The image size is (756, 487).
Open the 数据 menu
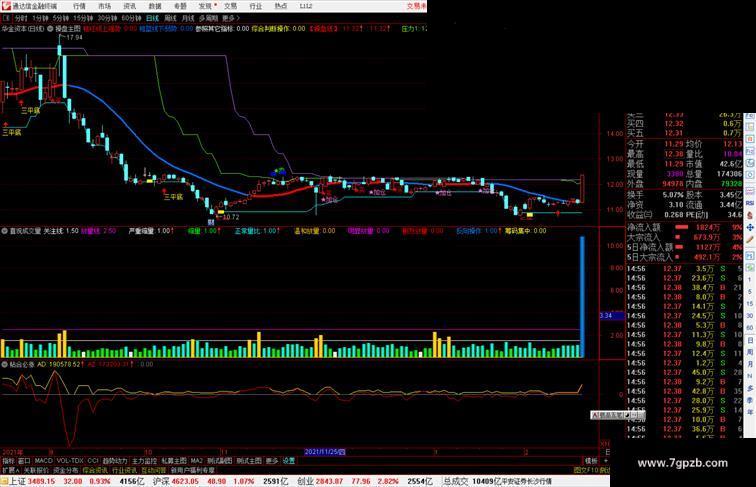[x=155, y=6]
